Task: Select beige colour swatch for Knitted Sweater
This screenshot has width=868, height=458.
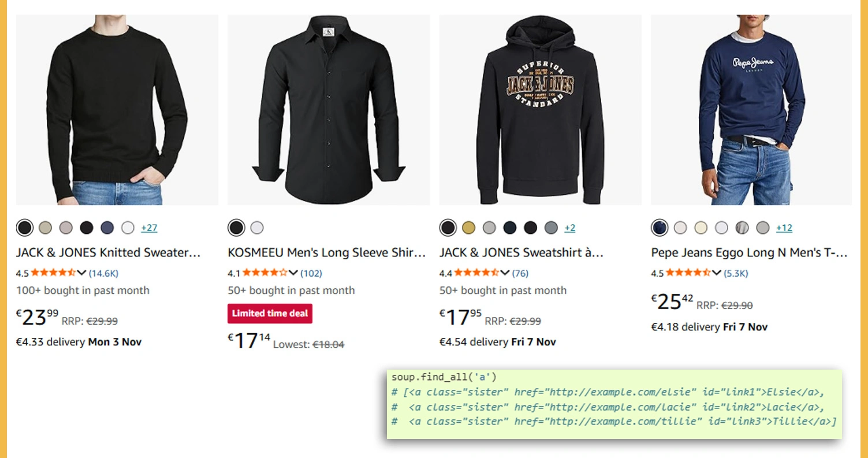Action: click(x=46, y=228)
